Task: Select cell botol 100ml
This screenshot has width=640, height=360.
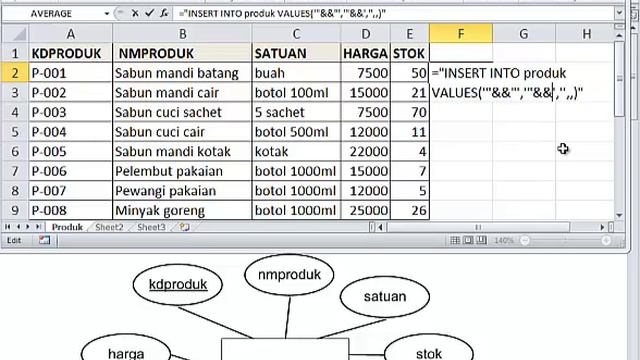Action: pos(296,93)
